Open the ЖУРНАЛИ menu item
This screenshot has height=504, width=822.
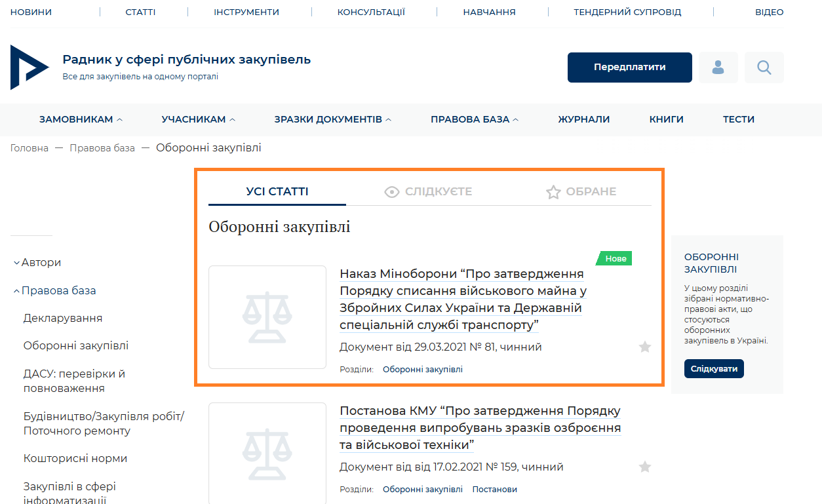(584, 119)
